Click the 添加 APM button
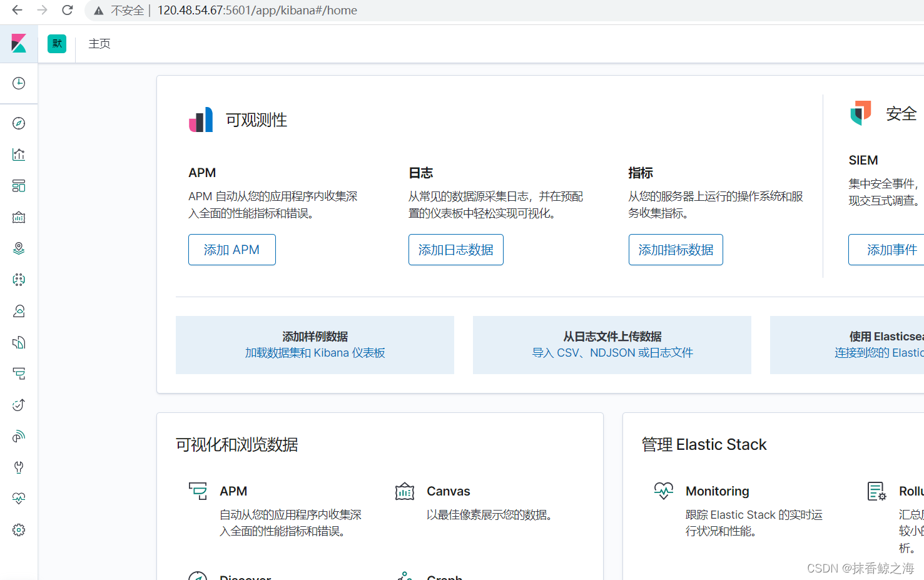Viewport: 924px width, 580px height. coord(232,250)
